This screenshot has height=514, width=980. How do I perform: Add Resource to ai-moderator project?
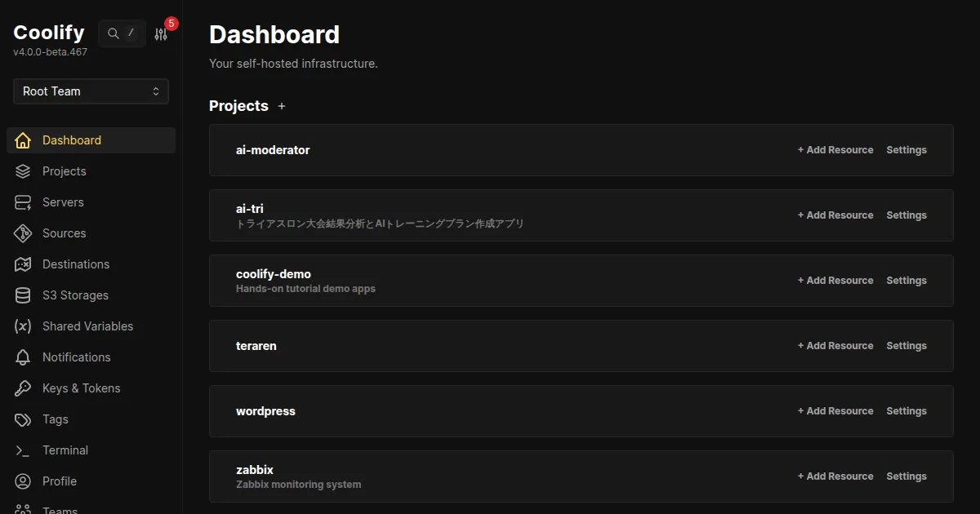click(x=835, y=150)
